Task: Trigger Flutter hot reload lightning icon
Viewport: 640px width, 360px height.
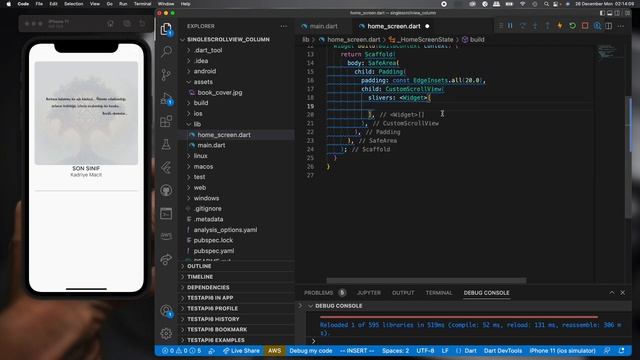Action: tap(560, 26)
